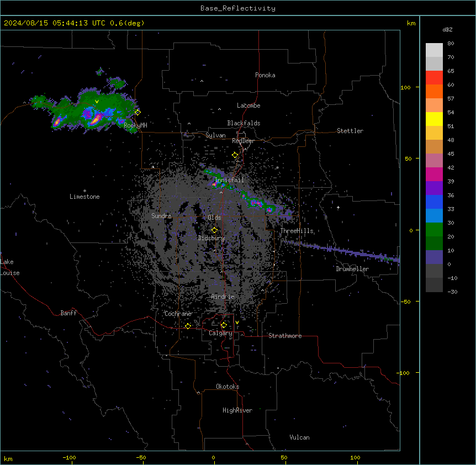
Task: Click the light gray 80–70 dBZ legend swatch
Action: [x=434, y=50]
